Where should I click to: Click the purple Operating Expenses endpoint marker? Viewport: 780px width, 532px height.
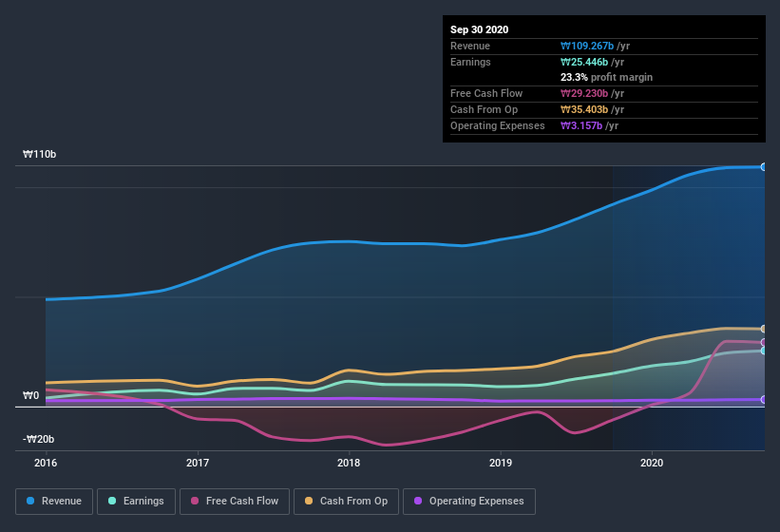pyautogui.click(x=763, y=400)
